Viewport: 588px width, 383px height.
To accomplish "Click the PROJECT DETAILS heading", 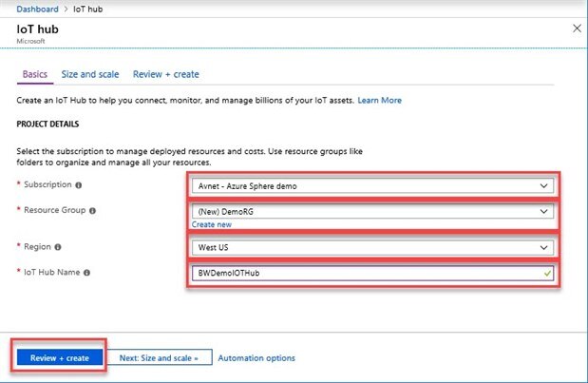I will 47,124.
